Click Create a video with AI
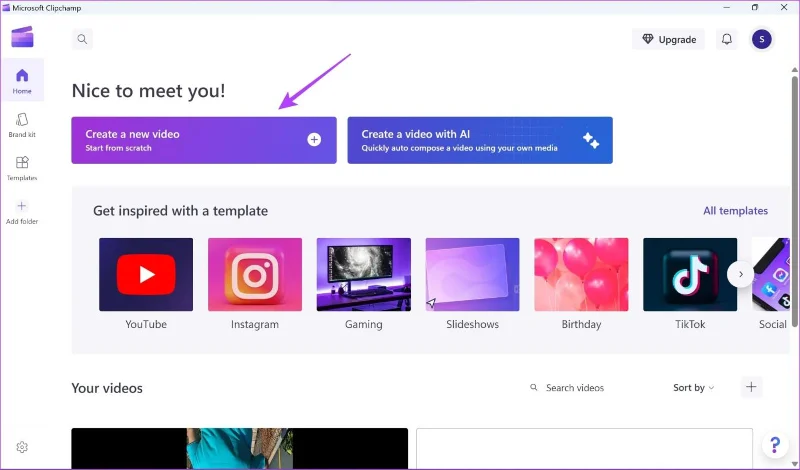Screen dimensions: 800x470 [480, 140]
